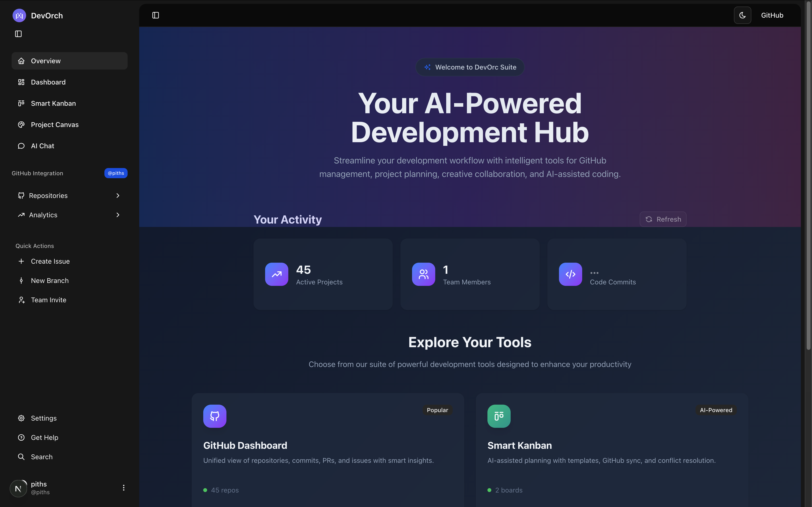Screen dimensions: 812x507
Task: Expand the Analytics section chevron
Action: [x=118, y=215]
